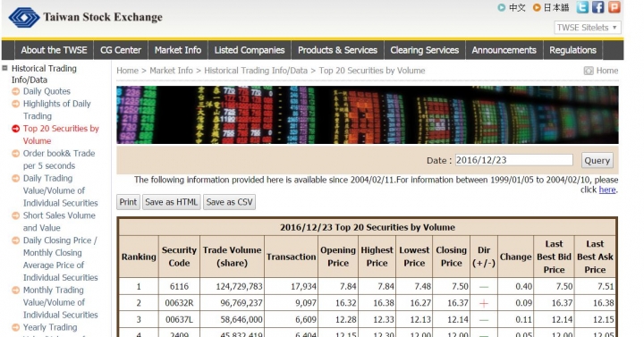The image size is (644, 337).
Task: Click the Save as CSV button
Action: (229, 202)
